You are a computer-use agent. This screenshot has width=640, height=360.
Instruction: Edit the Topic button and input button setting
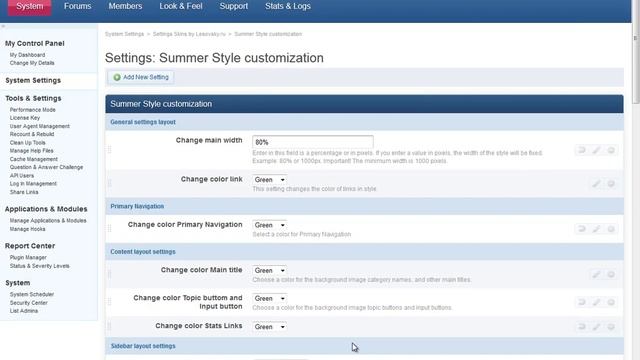tap(596, 302)
